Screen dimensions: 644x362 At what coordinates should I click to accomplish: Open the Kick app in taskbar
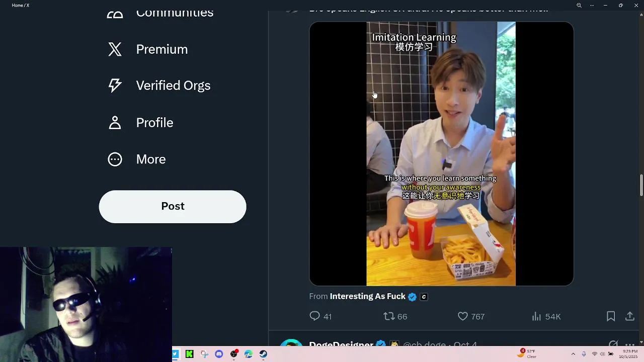[x=189, y=354]
